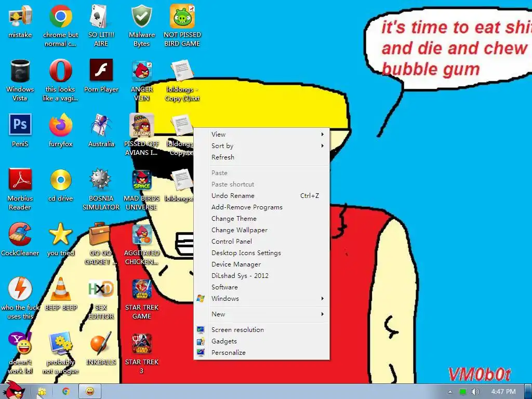Select the PISSED OFF AVIANS Seasons icon
Viewport: 532px width, 399px height.
[142, 135]
